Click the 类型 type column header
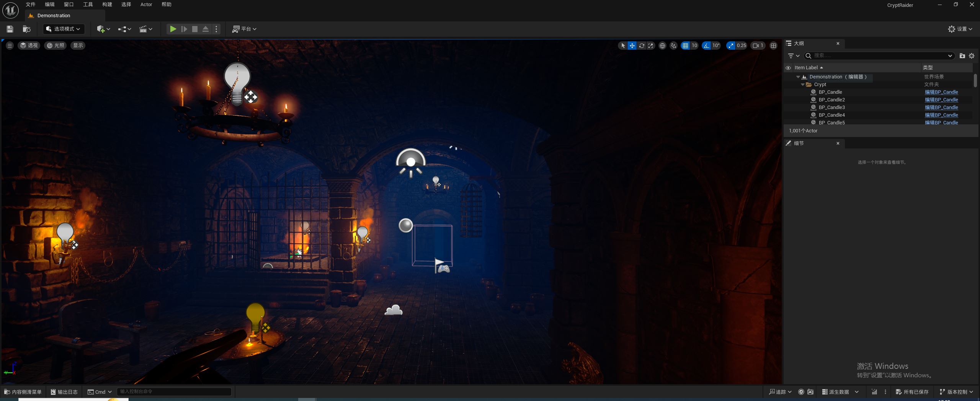The width and height of the screenshot is (980, 401). [x=946, y=68]
